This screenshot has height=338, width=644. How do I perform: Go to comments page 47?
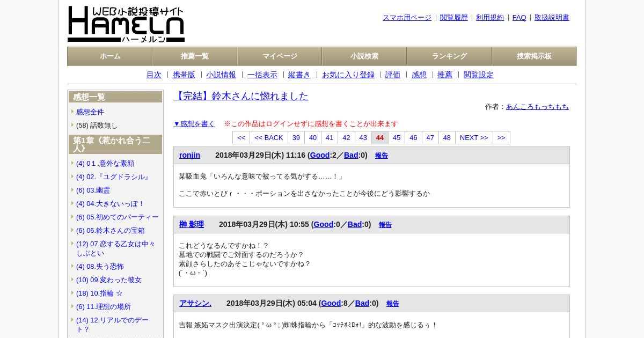pos(430,138)
